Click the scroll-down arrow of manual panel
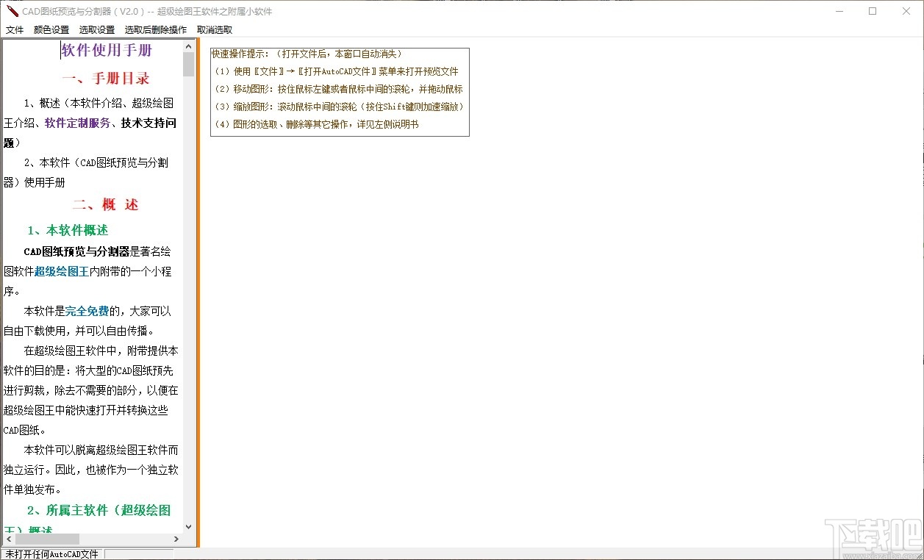Screen dimensions: 924x560 (189, 526)
